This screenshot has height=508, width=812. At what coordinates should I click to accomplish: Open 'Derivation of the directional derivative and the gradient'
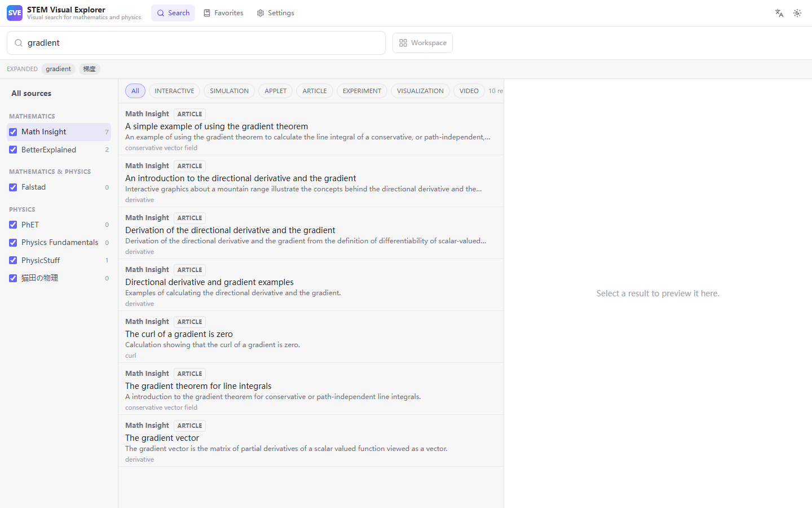click(x=311, y=233)
